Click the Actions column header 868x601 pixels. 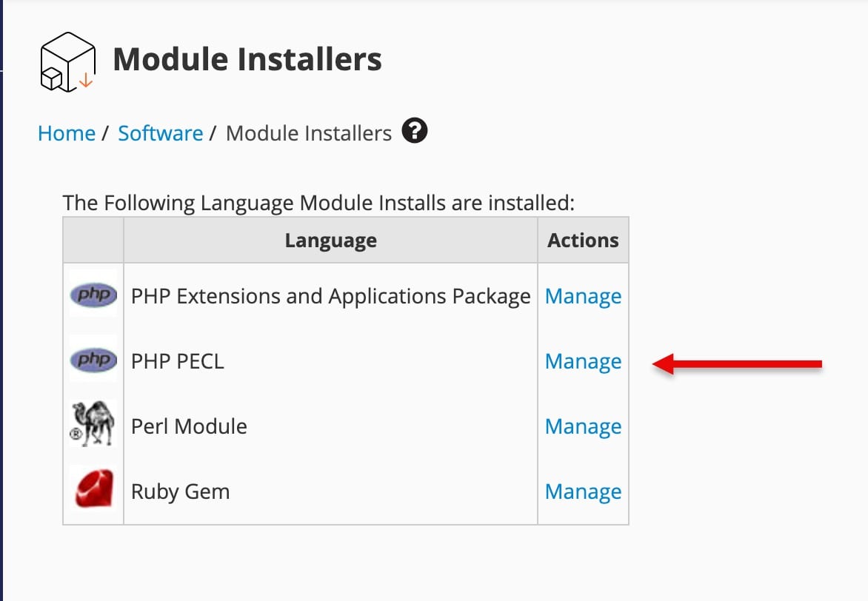point(583,241)
